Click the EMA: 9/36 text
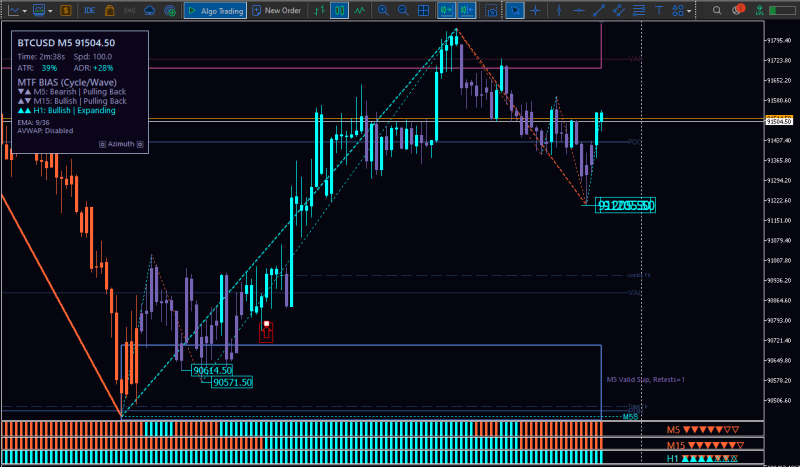 [33, 122]
